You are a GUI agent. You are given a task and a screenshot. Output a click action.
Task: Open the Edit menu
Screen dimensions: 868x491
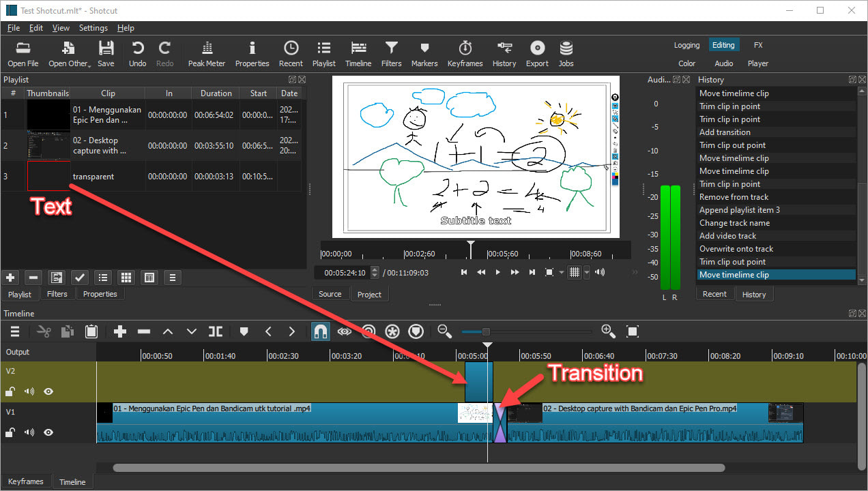click(36, 28)
